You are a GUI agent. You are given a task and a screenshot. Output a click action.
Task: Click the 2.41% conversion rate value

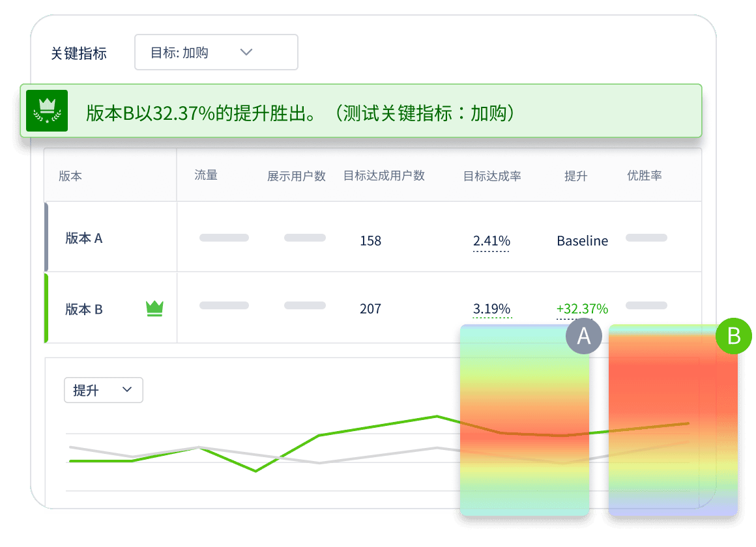coord(491,240)
